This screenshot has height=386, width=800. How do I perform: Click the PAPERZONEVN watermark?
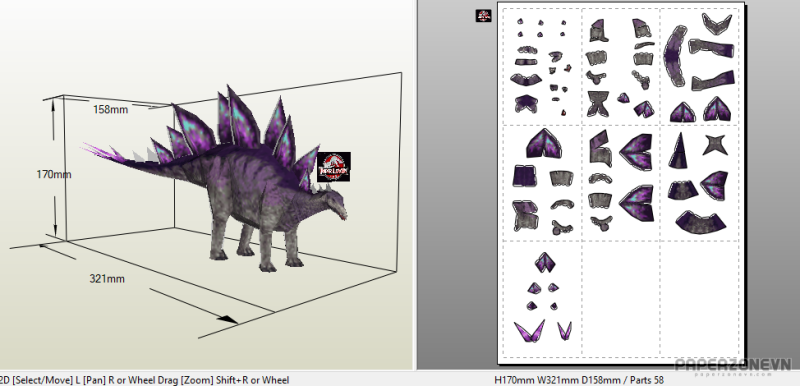[x=733, y=365]
